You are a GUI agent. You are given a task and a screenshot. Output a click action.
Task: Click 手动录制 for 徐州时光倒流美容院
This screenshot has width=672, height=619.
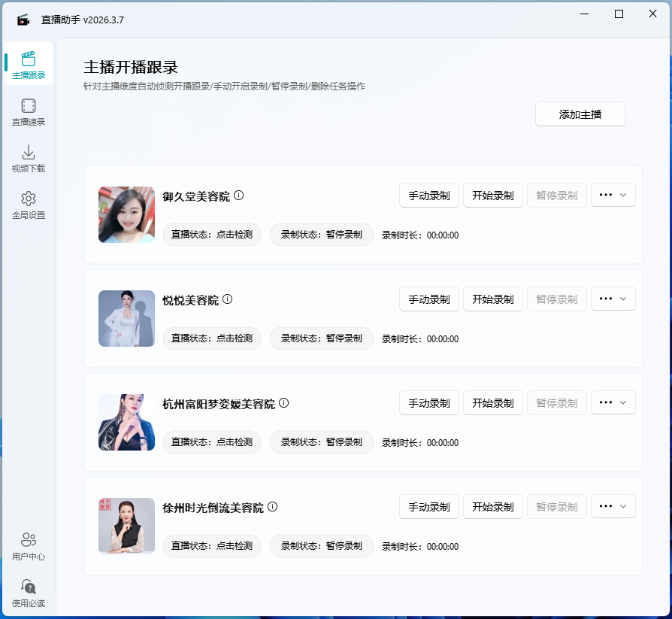point(428,506)
